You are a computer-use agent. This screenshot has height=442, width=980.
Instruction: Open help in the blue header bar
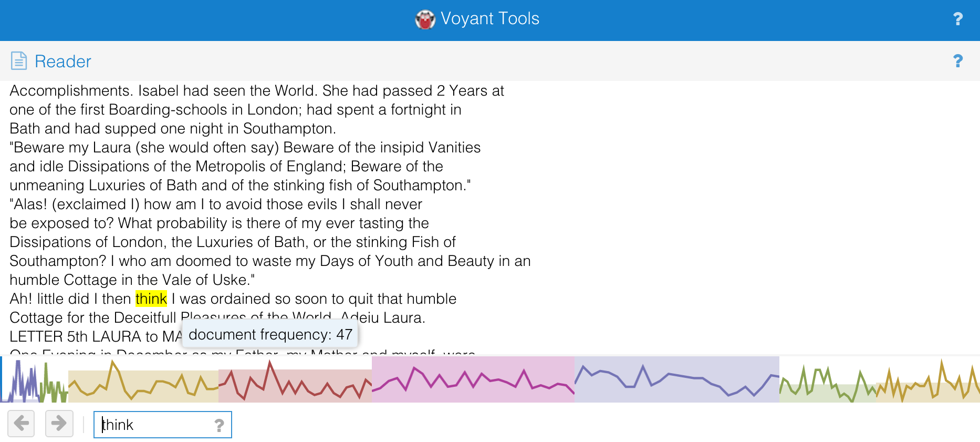[957, 19]
